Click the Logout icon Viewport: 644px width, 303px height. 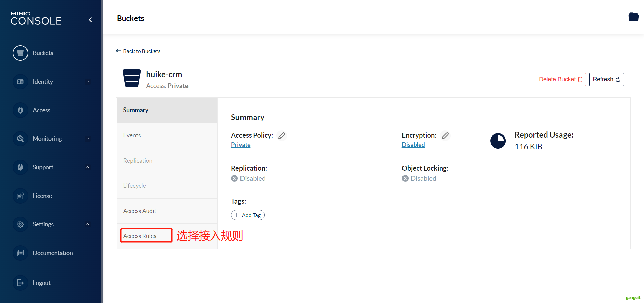point(20,283)
